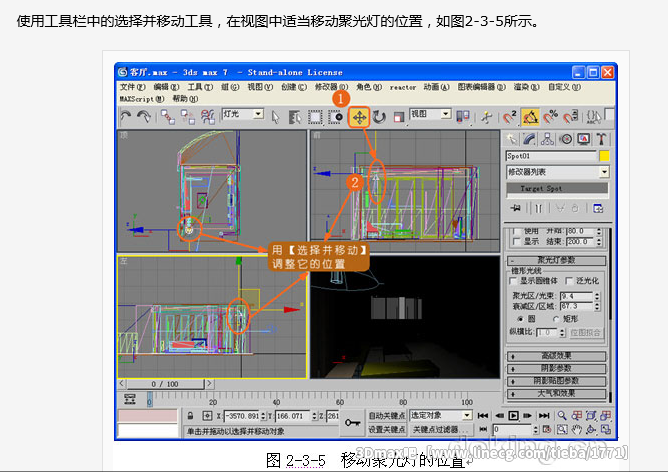Enable the 使用 attenuation checkbox

click(516, 231)
